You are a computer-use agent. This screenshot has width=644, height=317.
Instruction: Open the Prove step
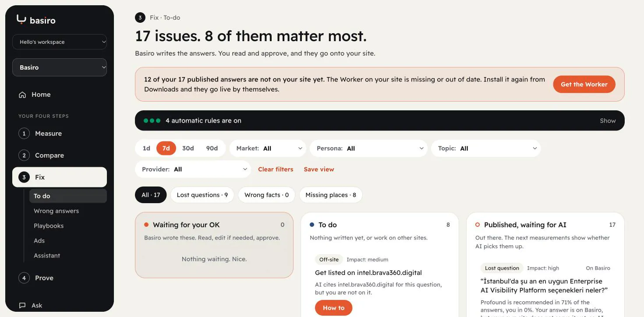point(60,278)
